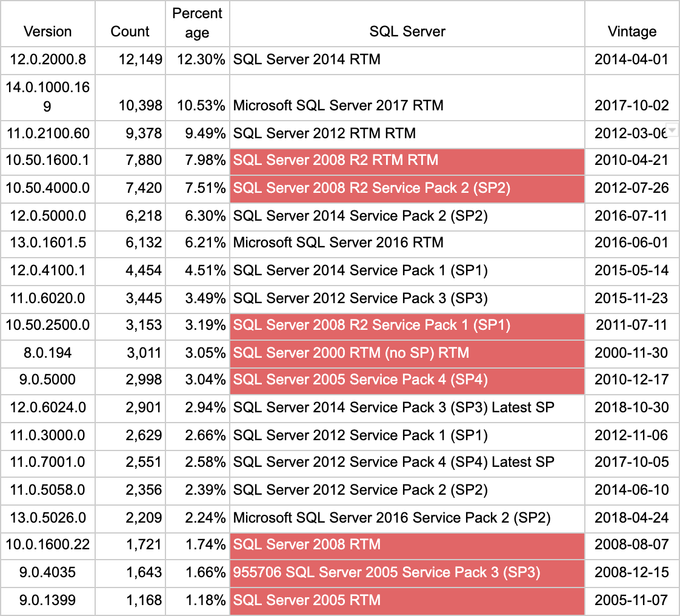
Task: Select the 6.21% percentage cell
Action: pyautogui.click(x=197, y=243)
